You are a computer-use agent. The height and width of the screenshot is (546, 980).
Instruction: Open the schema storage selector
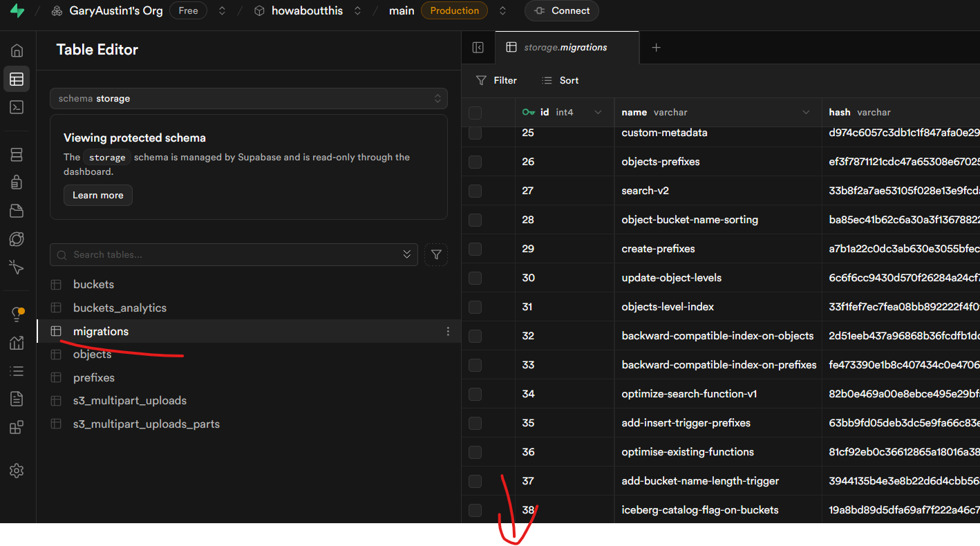click(x=249, y=99)
